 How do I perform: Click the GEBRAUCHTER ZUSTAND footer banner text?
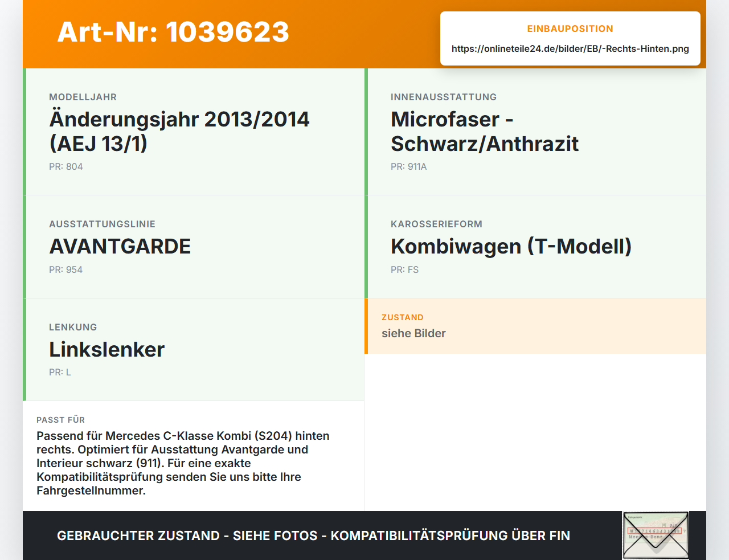tap(314, 536)
